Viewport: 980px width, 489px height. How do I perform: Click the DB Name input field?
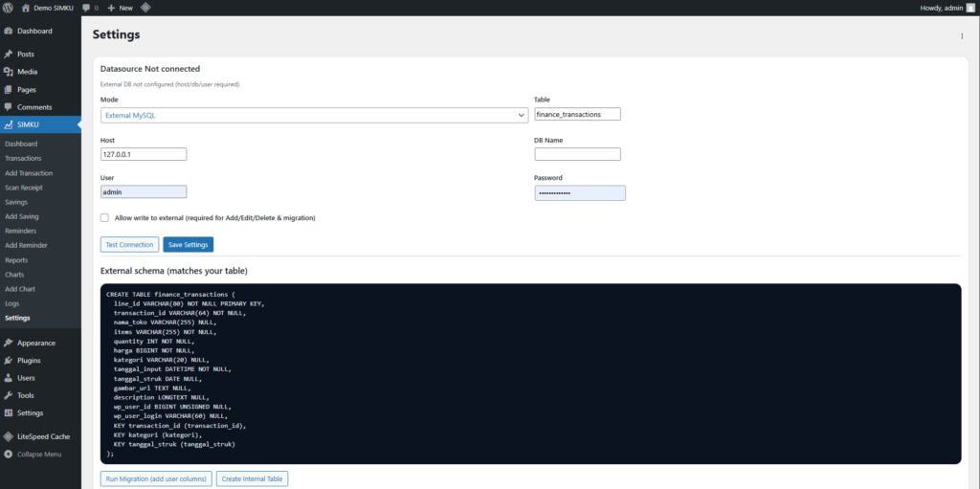click(577, 154)
